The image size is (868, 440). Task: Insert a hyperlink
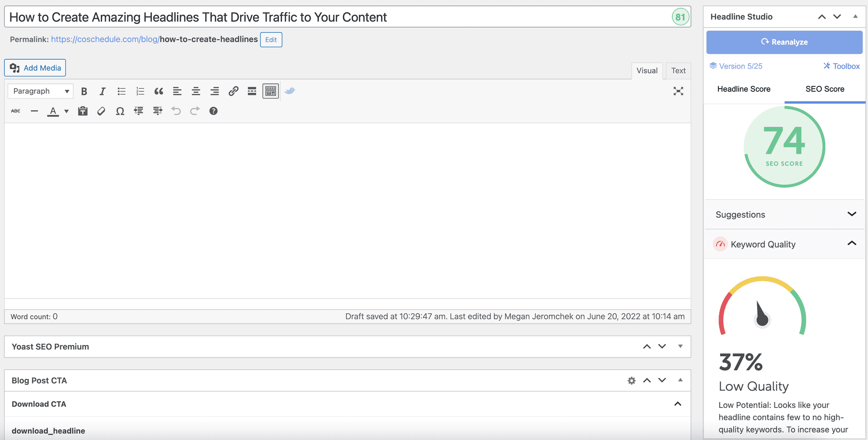(233, 91)
